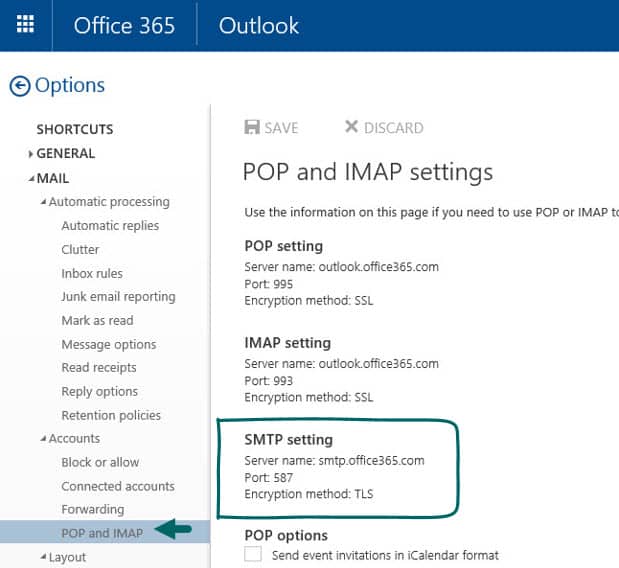Click the POP setting heading

(283, 246)
